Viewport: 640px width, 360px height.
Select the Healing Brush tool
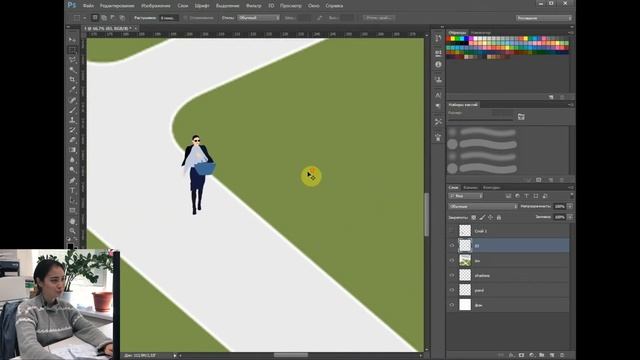point(73,100)
